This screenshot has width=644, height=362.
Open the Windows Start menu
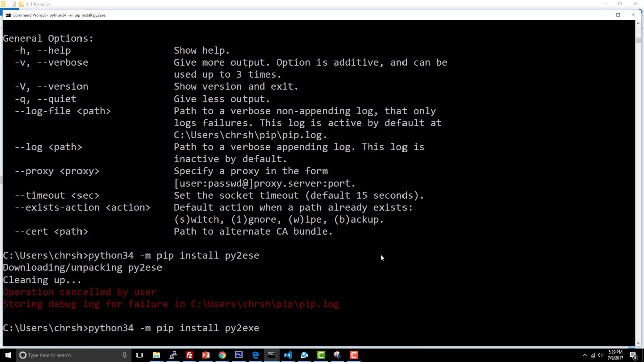7,355
